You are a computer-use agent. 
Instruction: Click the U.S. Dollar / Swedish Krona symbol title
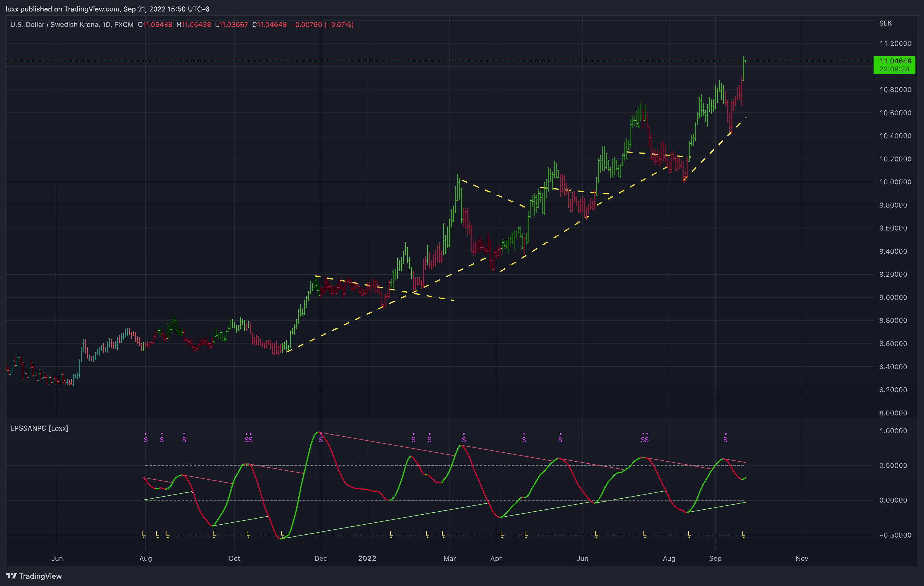click(72, 25)
